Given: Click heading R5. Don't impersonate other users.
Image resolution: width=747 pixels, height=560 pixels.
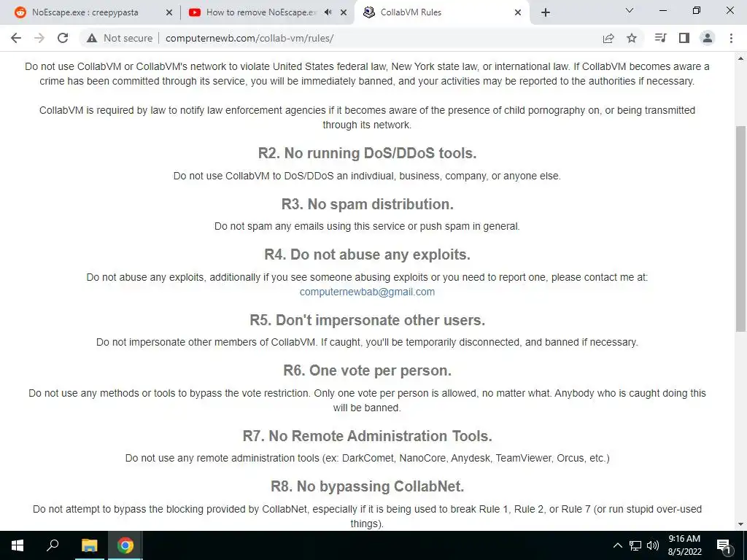Looking at the screenshot, I should click(368, 320).
